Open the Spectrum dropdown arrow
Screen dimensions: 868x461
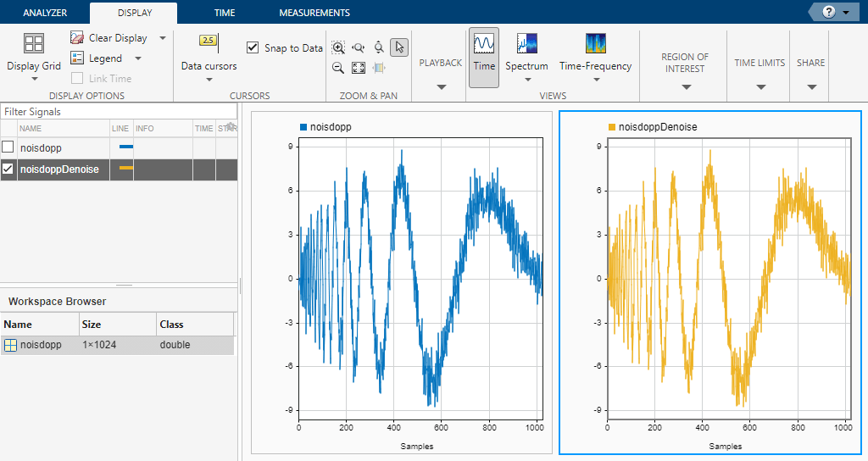[527, 80]
